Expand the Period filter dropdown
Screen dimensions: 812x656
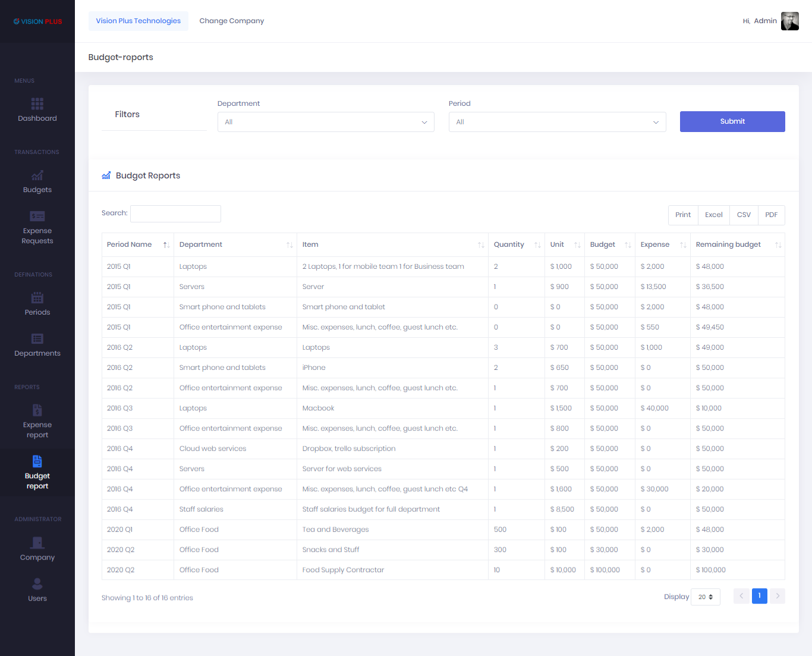[557, 122]
